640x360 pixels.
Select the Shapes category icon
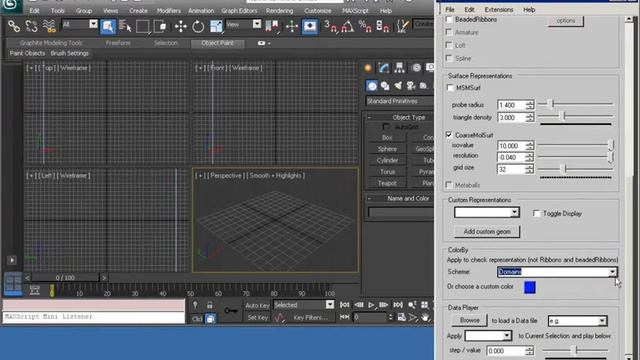pos(385,86)
